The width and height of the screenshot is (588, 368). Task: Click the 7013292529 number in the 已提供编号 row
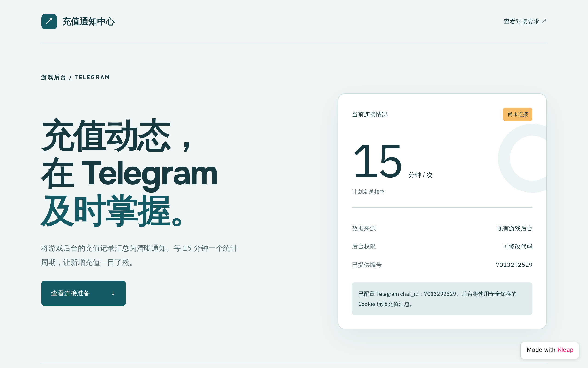[514, 264]
